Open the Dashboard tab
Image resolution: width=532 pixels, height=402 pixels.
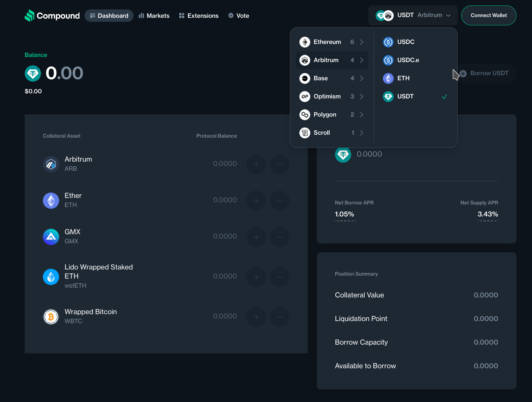tap(109, 16)
